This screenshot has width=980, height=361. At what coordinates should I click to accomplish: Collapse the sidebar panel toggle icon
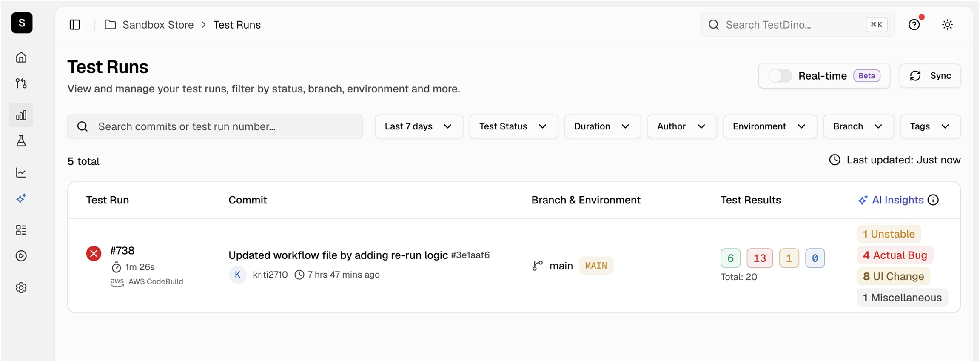tap(75, 25)
